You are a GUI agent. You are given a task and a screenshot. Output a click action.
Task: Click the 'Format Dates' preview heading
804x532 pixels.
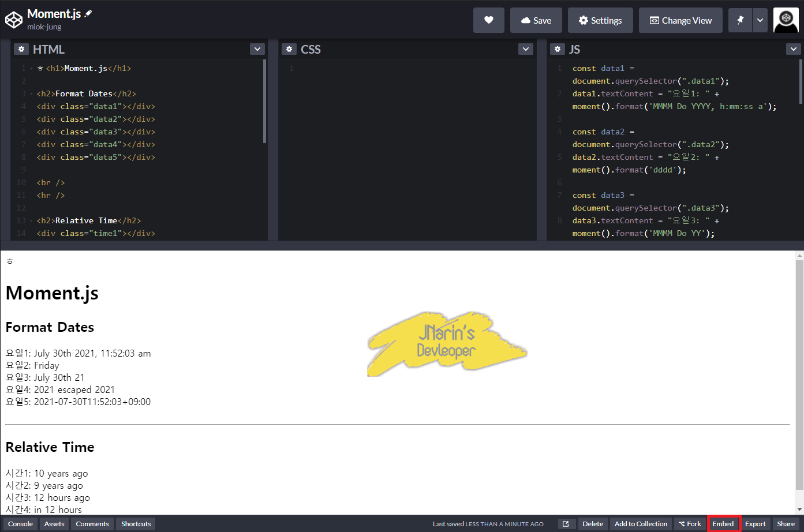(50, 327)
